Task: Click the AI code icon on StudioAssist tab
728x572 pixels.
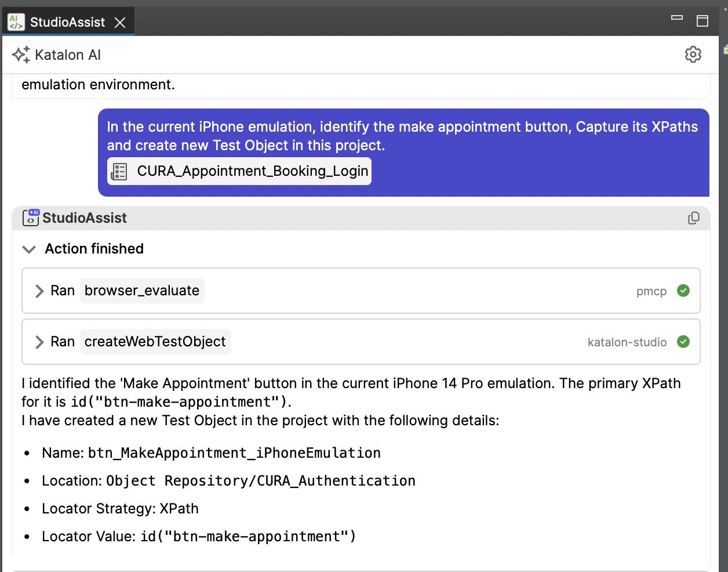Action: click(x=15, y=21)
